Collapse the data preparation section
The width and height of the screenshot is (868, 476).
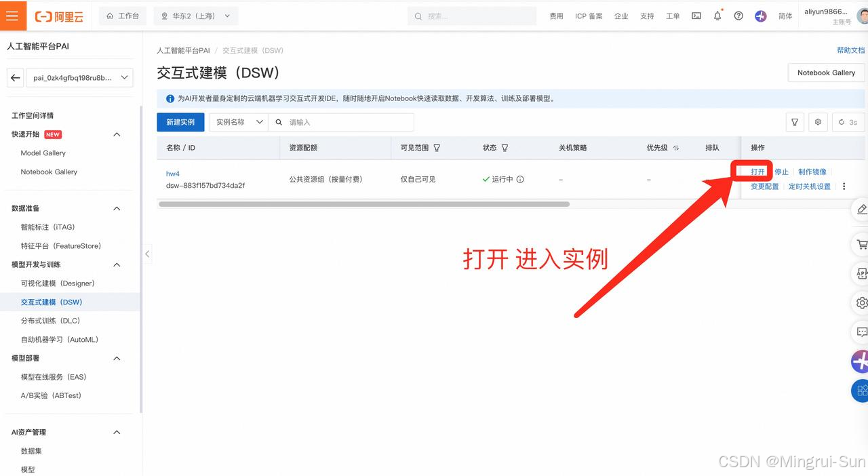117,208
